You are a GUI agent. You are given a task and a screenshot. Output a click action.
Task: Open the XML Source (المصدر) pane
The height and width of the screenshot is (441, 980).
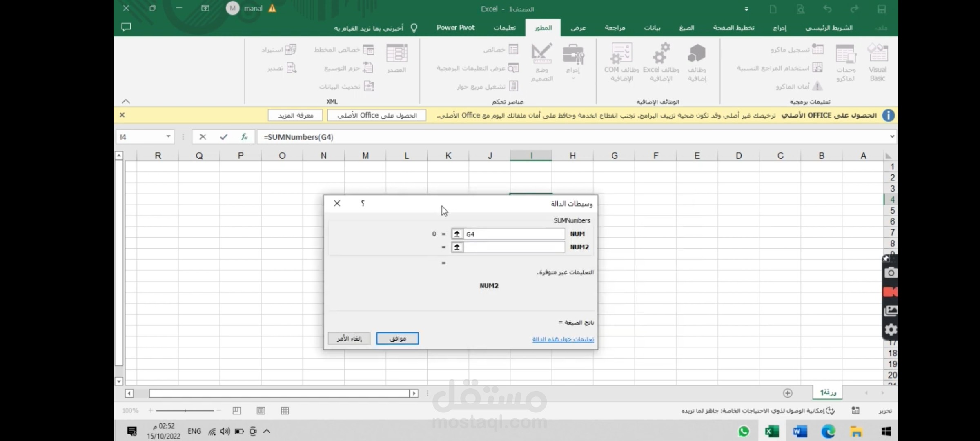pyautogui.click(x=396, y=59)
